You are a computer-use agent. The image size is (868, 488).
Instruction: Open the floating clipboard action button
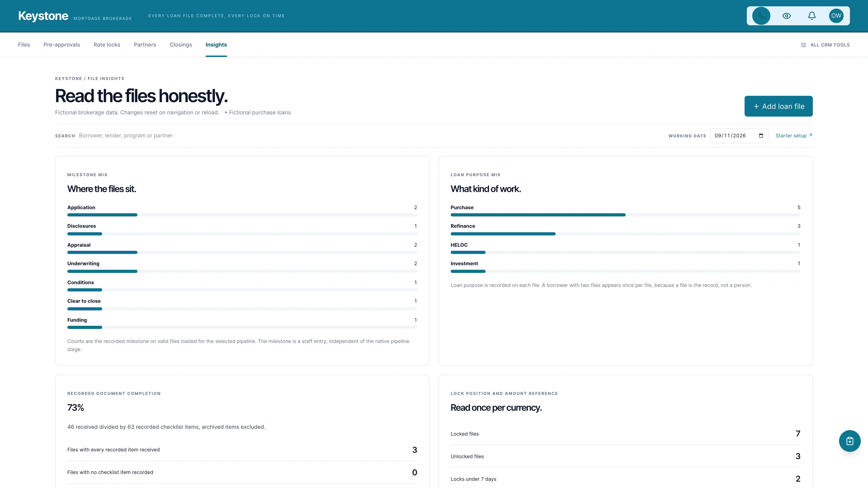pyautogui.click(x=849, y=441)
